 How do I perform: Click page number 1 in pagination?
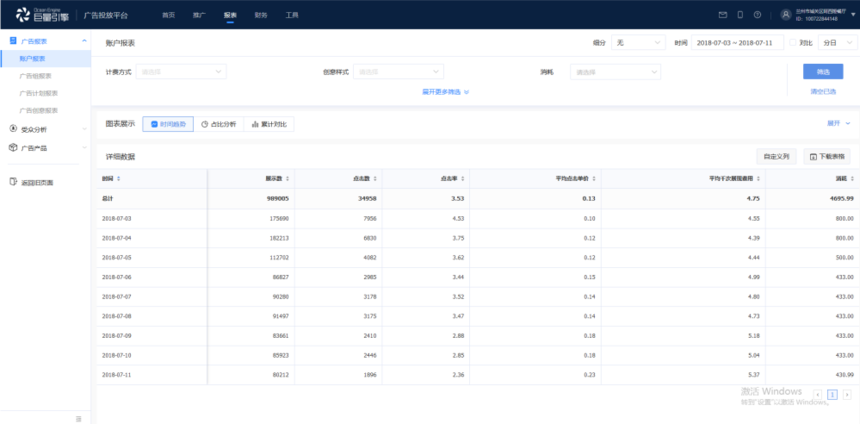pyautogui.click(x=833, y=394)
